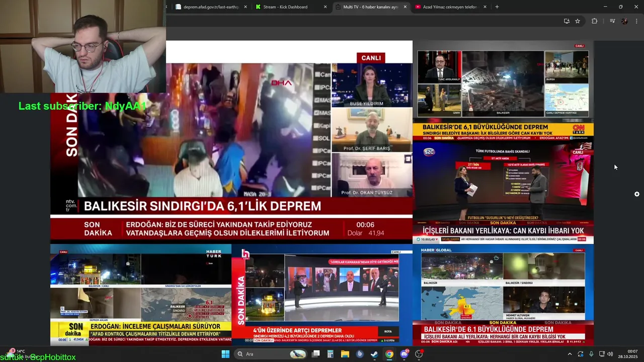This screenshot has height=362, width=644.
Task: Open the Windows Start menu
Action: 225,354
